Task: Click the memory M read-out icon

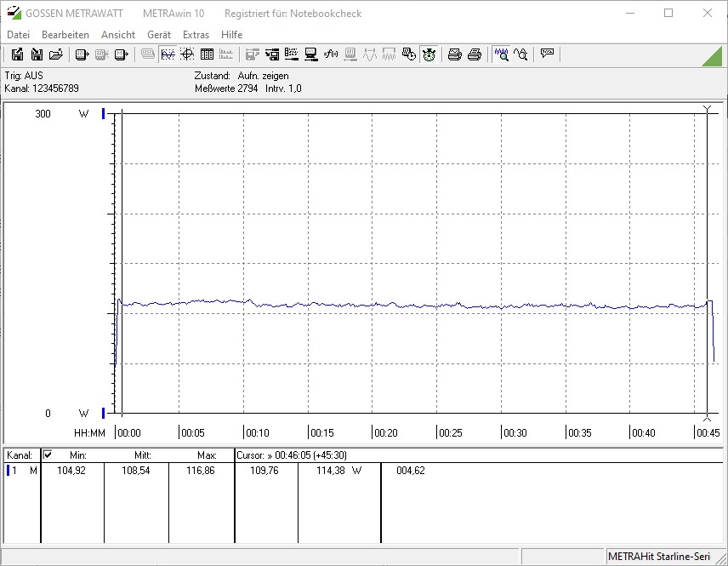Action: point(121,54)
